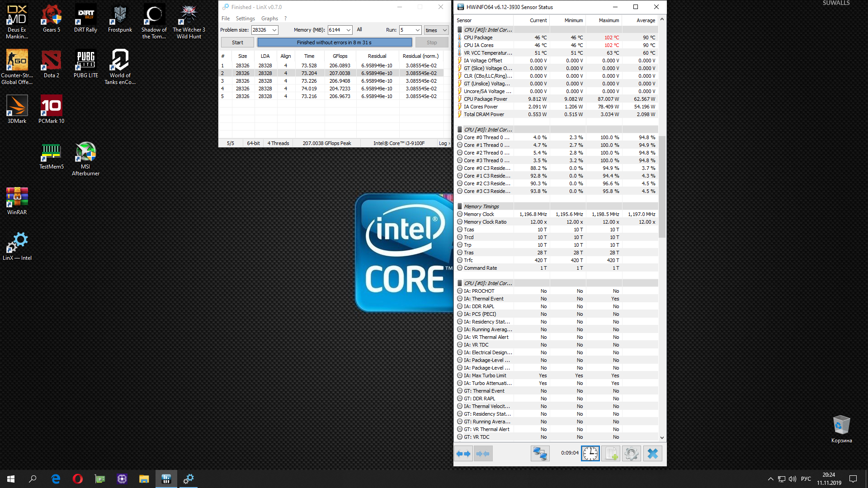Viewport: 868px width, 488px height.
Task: Reset sensor min/max with the clock icon
Action: pyautogui.click(x=590, y=454)
